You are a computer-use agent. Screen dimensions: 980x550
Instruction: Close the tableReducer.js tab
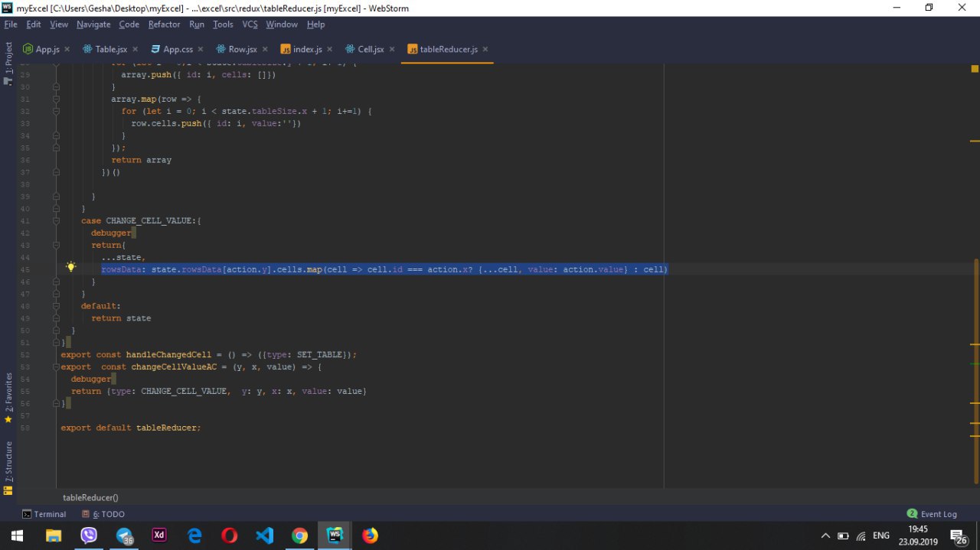pos(485,49)
